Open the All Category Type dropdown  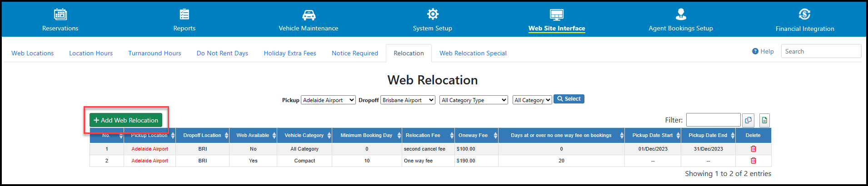(x=474, y=100)
